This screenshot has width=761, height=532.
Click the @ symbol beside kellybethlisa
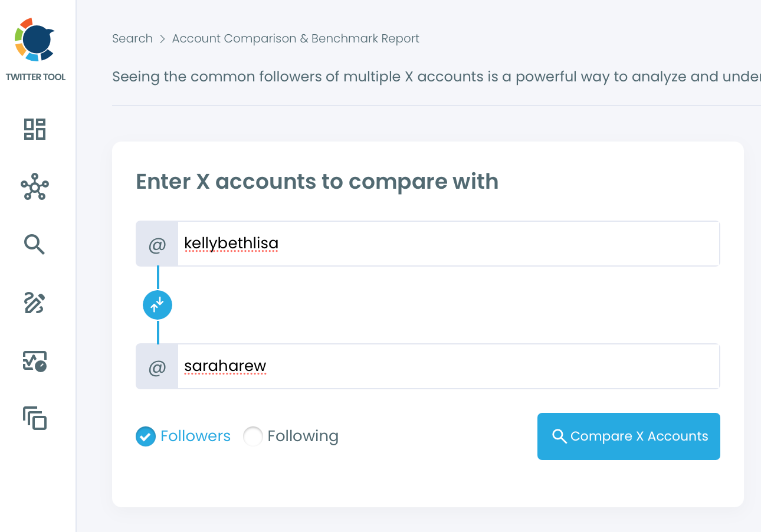157,244
